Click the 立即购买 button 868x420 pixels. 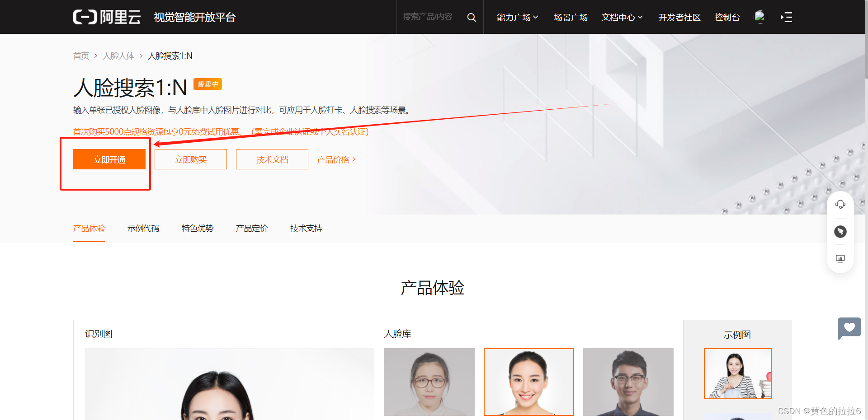click(x=191, y=159)
